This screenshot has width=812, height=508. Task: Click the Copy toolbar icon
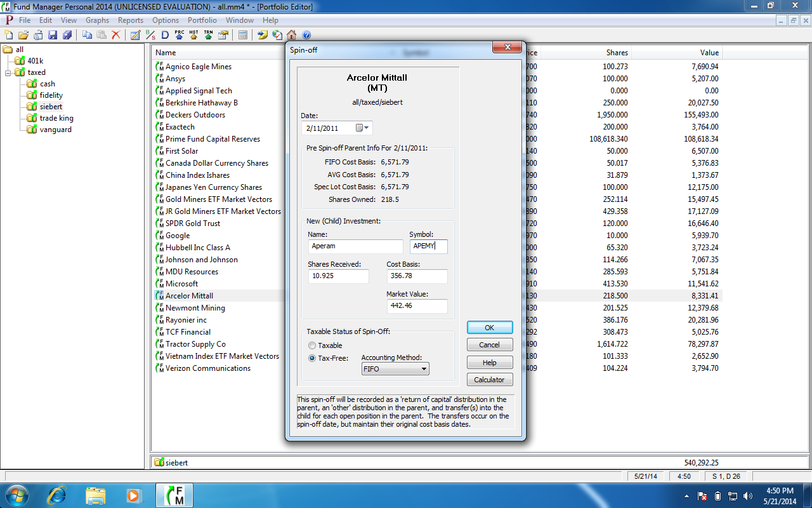click(x=88, y=35)
